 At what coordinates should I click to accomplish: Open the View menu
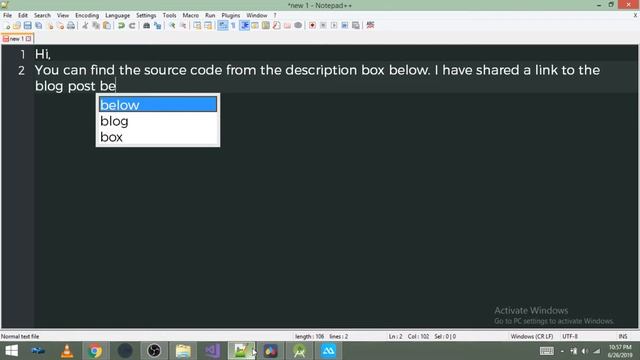[x=63, y=15]
